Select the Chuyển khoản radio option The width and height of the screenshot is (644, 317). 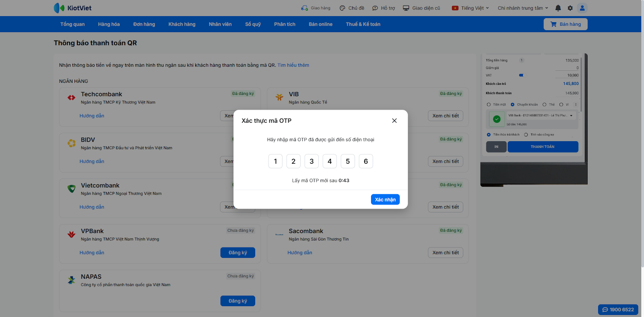click(512, 105)
